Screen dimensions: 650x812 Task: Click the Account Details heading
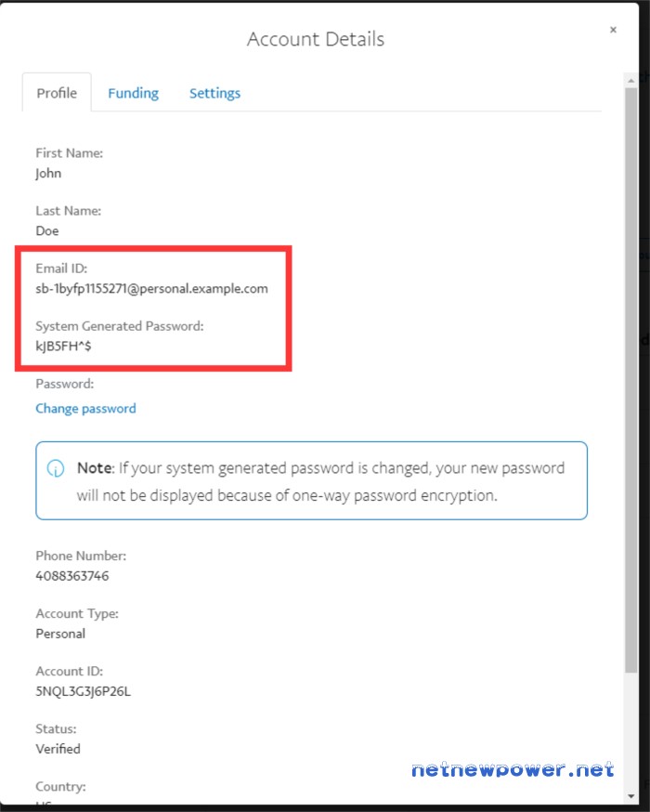click(x=316, y=39)
